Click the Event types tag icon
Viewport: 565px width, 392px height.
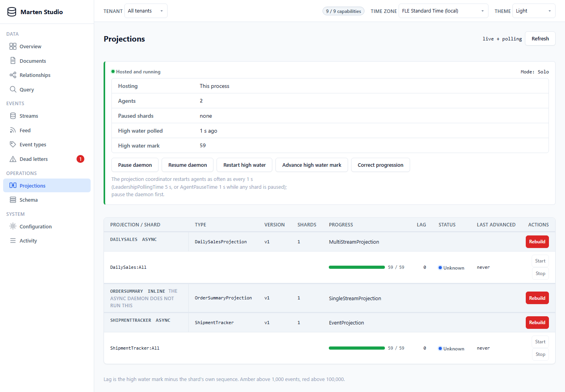pos(13,144)
